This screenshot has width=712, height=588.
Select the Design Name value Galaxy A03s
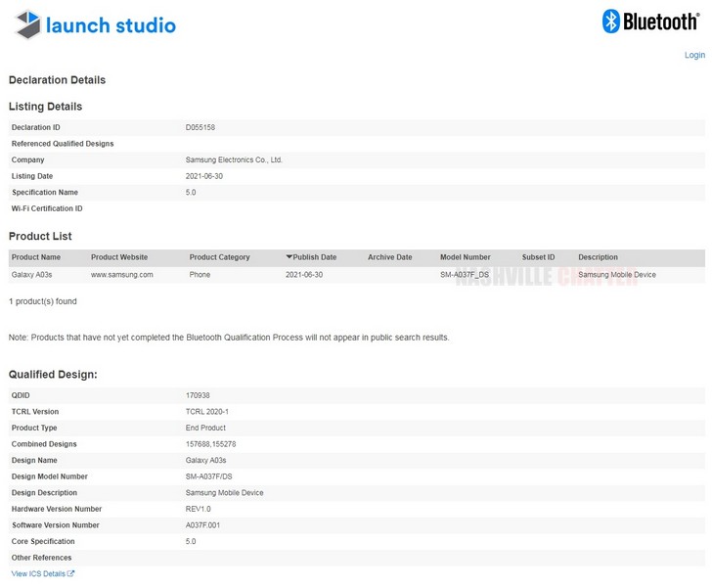pyautogui.click(x=205, y=460)
